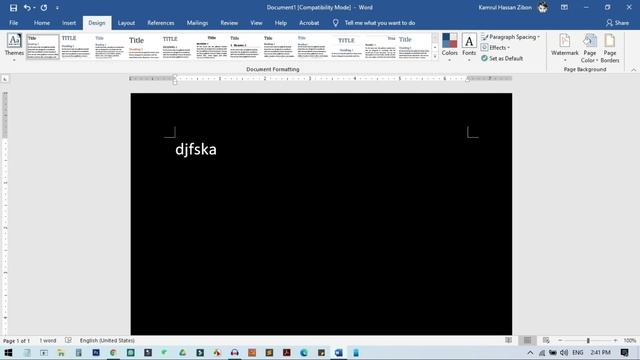Open the volume control in tray
Screen dimensions: 640x360
coord(564,353)
